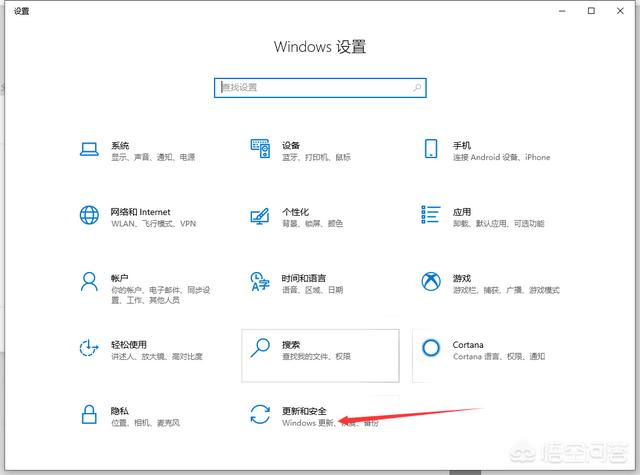Click the Cortana title text

(x=468, y=345)
